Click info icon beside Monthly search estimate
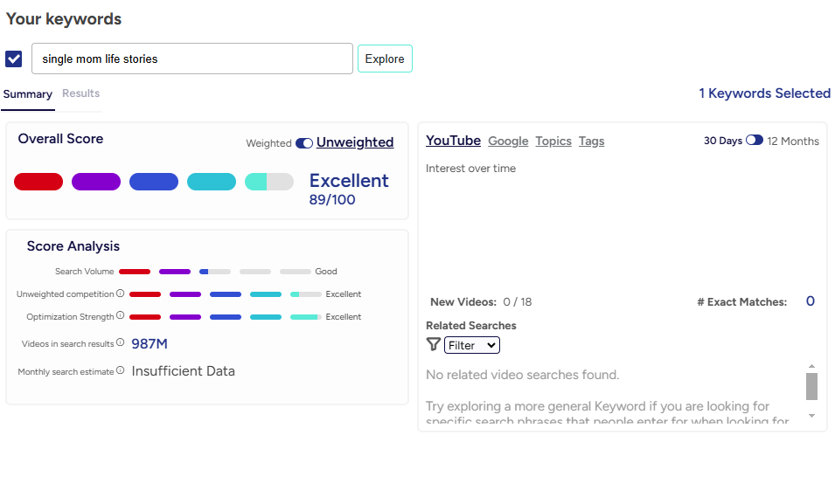 (121, 371)
